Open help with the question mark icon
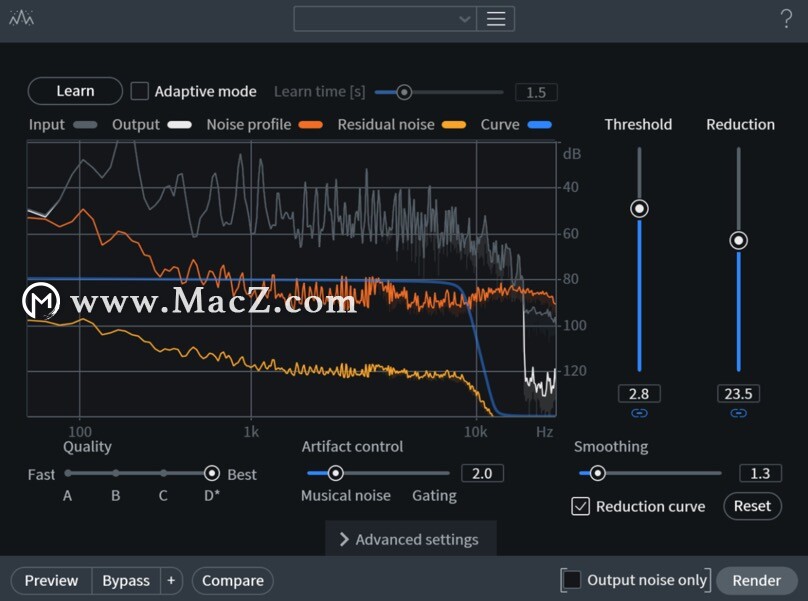Viewport: 808px width, 601px height. [x=786, y=18]
